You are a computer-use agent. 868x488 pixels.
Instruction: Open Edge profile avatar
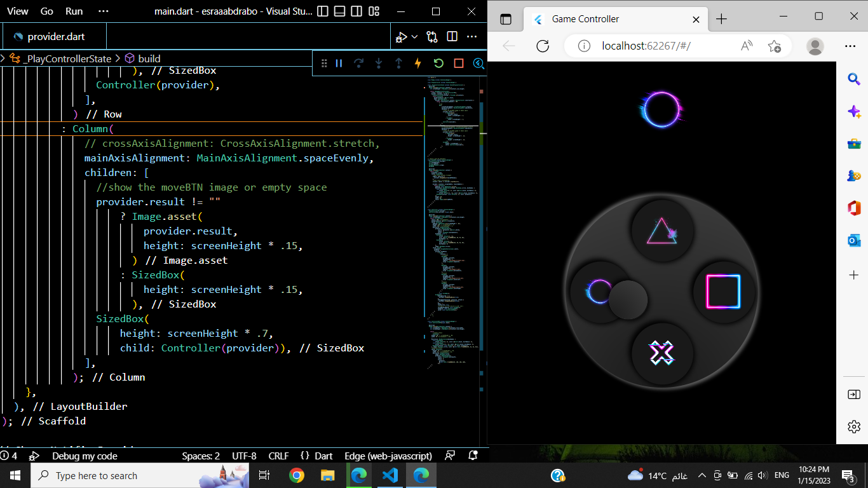click(x=815, y=46)
